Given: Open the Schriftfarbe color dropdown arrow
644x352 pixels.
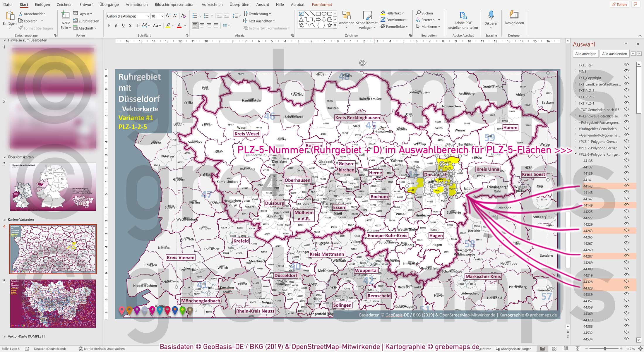Looking at the screenshot, I should point(184,26).
